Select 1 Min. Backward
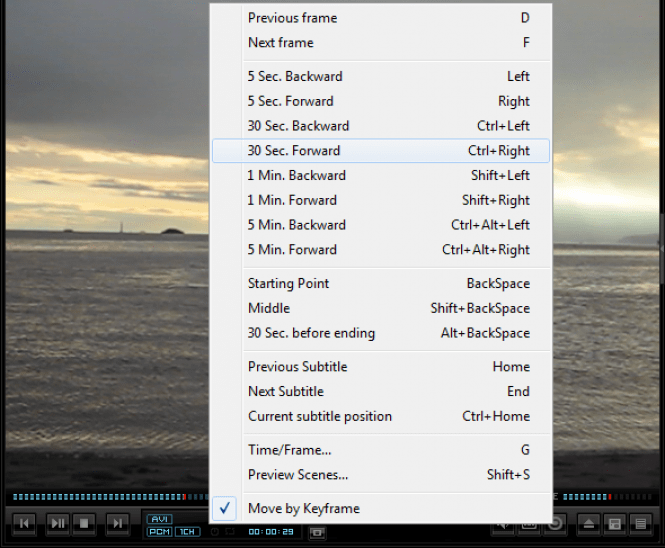The image size is (665, 548). point(381,175)
